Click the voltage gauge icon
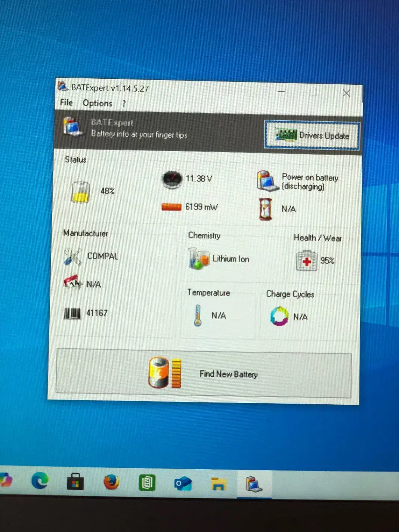 (x=172, y=179)
